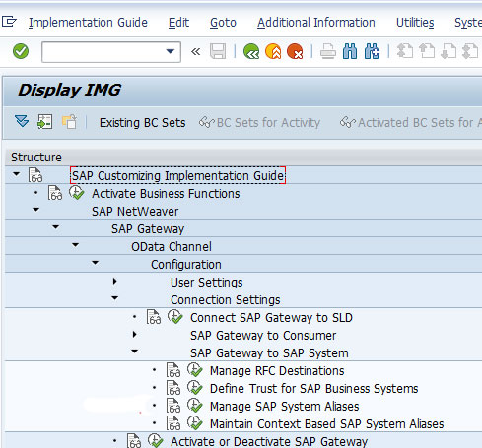
Task: Collapse the SAP NetWeaver node
Action: [35, 210]
